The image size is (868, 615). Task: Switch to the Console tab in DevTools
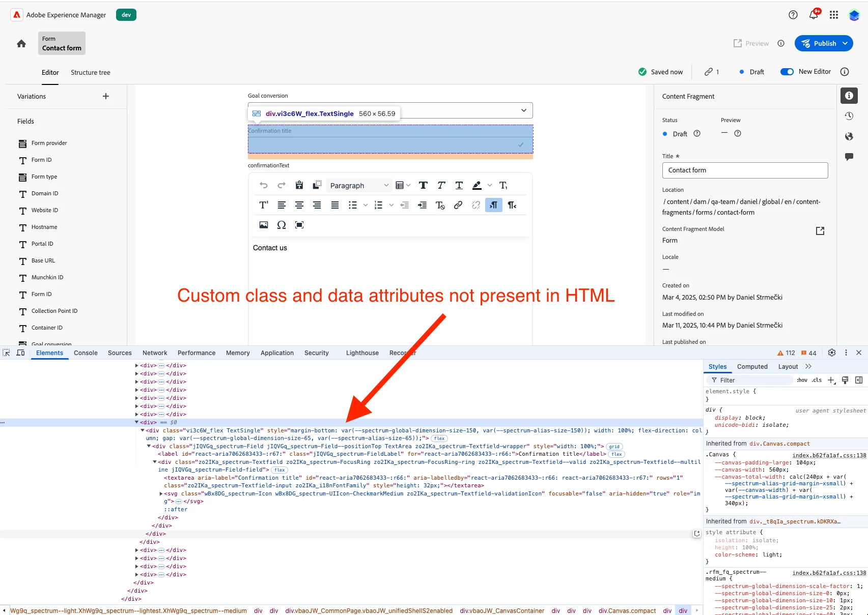86,353
